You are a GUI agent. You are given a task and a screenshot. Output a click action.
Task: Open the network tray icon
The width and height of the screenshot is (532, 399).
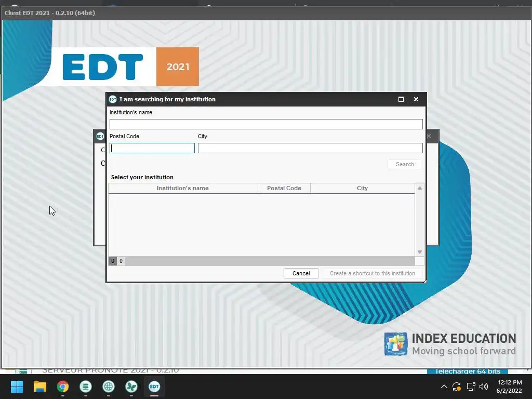(x=471, y=387)
